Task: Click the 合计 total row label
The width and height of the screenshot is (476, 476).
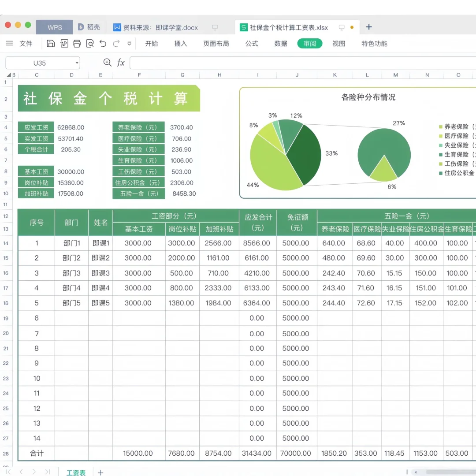Action: 37,453
